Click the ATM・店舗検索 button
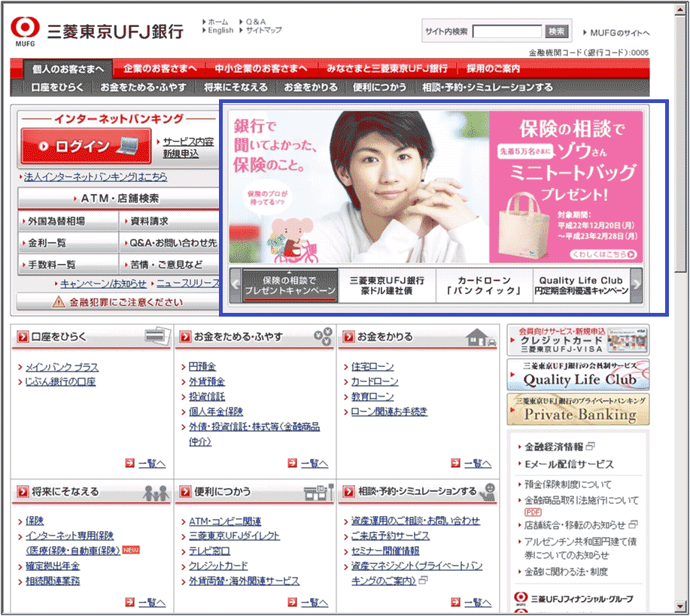The height and width of the screenshot is (616, 690). coord(118,199)
